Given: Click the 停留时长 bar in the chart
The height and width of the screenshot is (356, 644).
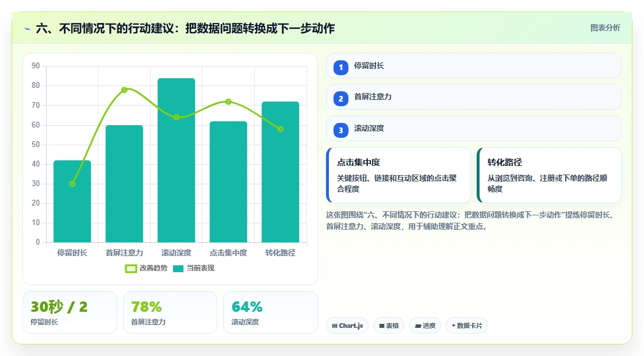Looking at the screenshot, I should [72, 202].
